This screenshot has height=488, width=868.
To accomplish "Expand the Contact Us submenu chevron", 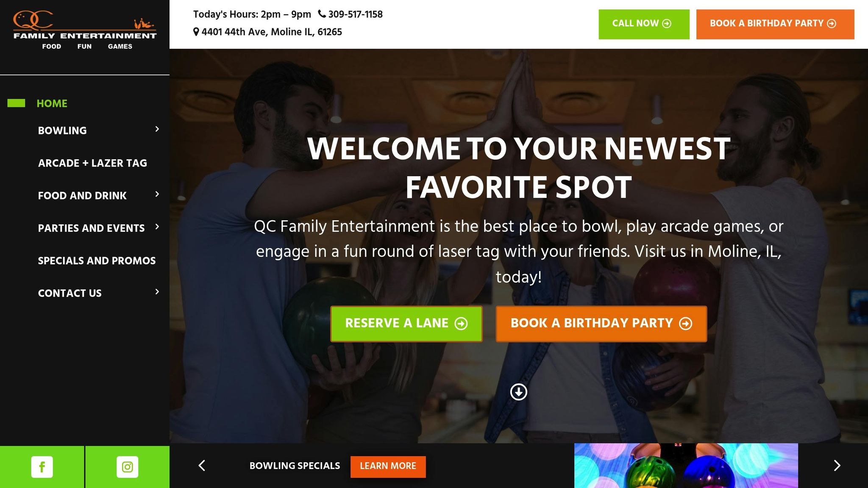I will point(157,291).
